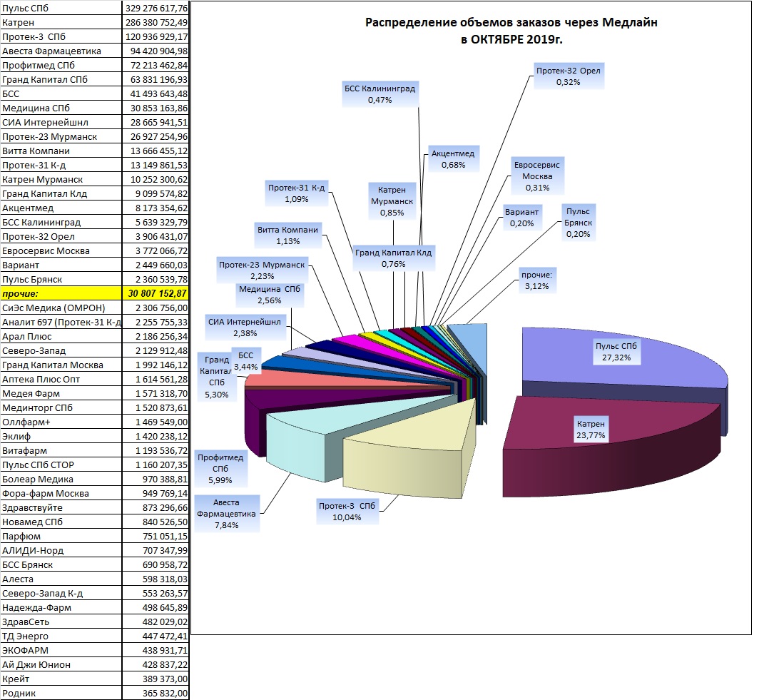This screenshot has height=700, width=759.
Task: Select the СИА Интернейшнл table cell
Action: [x=61, y=123]
